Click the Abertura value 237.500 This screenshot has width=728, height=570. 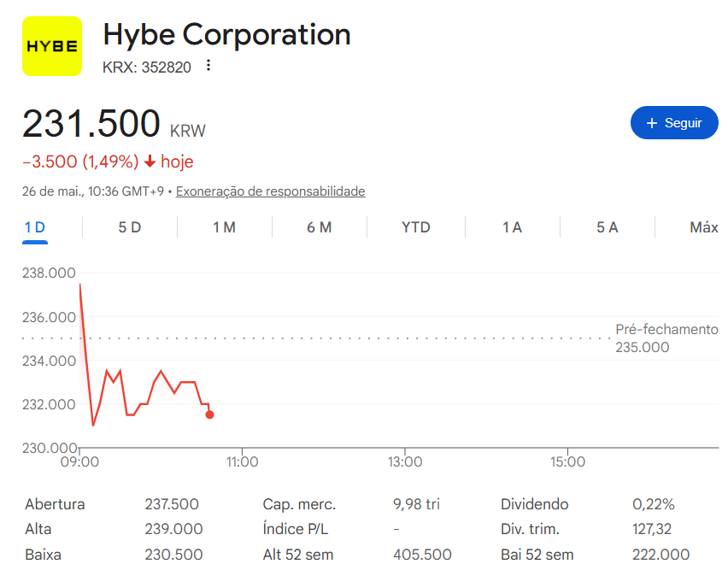[x=172, y=503]
